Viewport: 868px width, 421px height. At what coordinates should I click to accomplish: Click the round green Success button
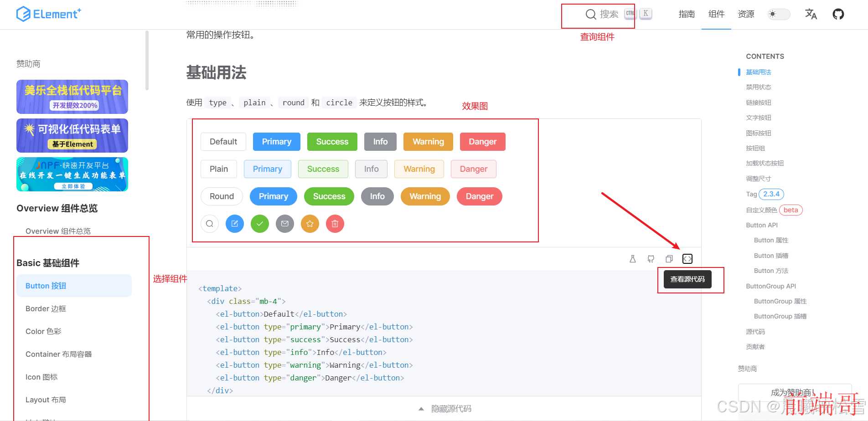[329, 196]
